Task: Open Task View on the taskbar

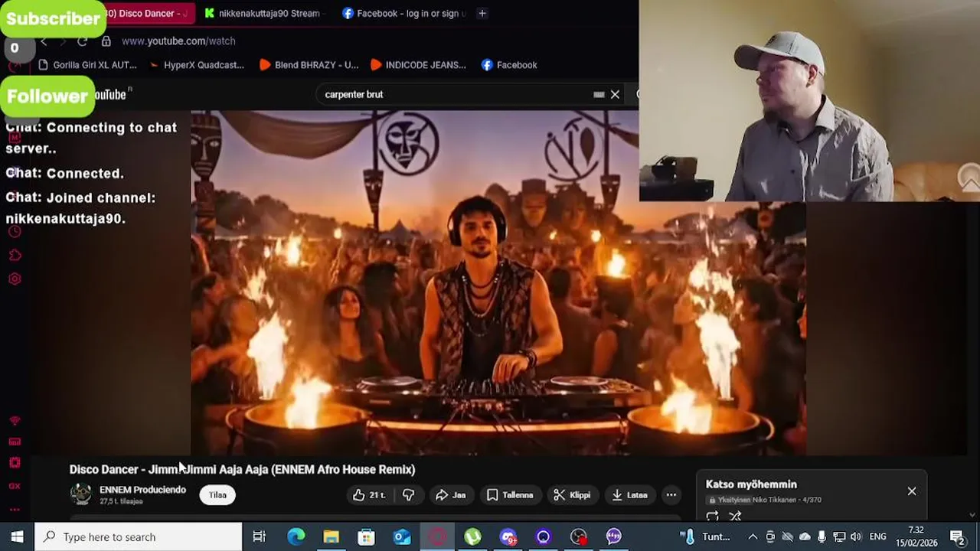Action: 259,536
